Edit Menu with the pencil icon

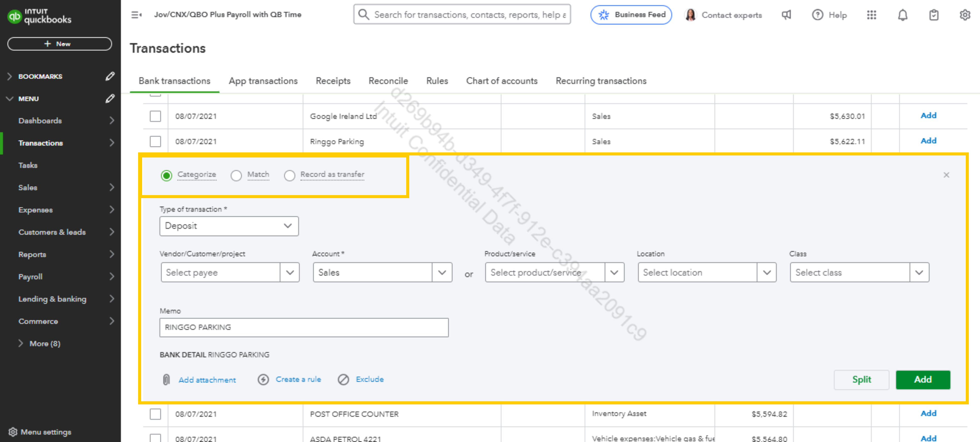[x=110, y=99]
